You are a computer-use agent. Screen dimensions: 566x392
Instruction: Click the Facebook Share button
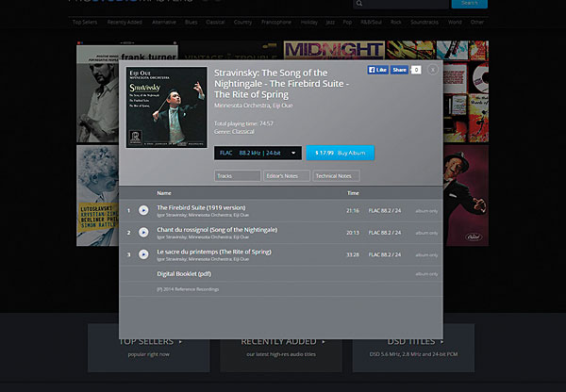coord(399,70)
